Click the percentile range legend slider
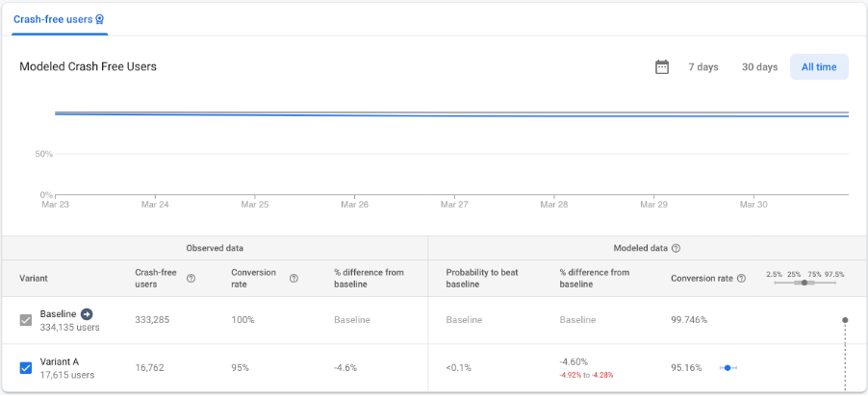The width and height of the screenshot is (868, 396). coord(804,283)
